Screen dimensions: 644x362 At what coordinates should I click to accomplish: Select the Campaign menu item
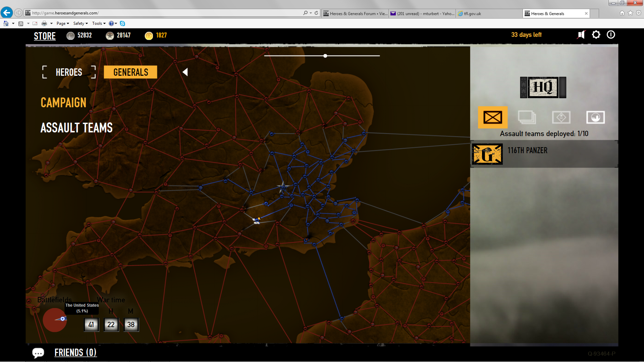tap(63, 103)
